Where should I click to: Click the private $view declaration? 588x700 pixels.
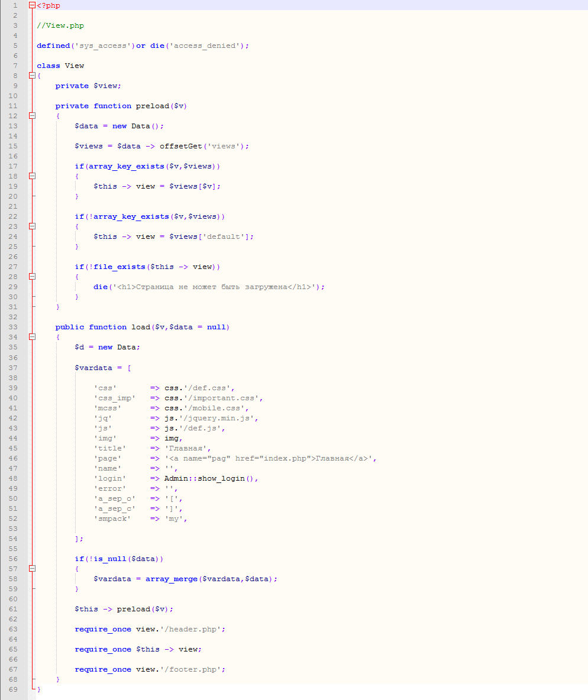tap(88, 86)
